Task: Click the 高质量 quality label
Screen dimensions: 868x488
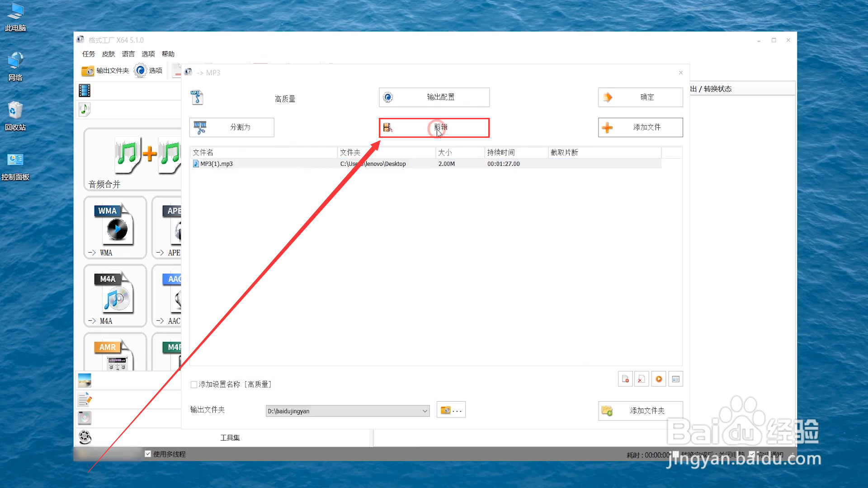Action: coord(285,99)
